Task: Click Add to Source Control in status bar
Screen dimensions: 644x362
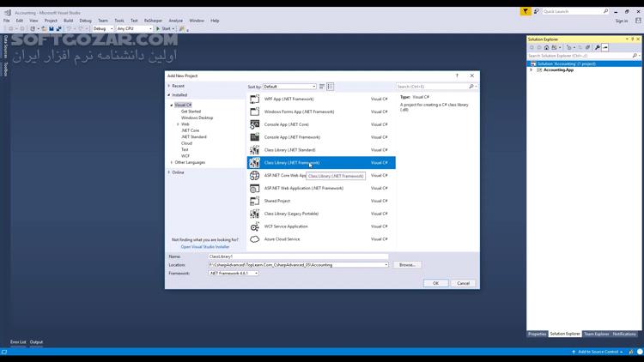Action: [x=598, y=352]
